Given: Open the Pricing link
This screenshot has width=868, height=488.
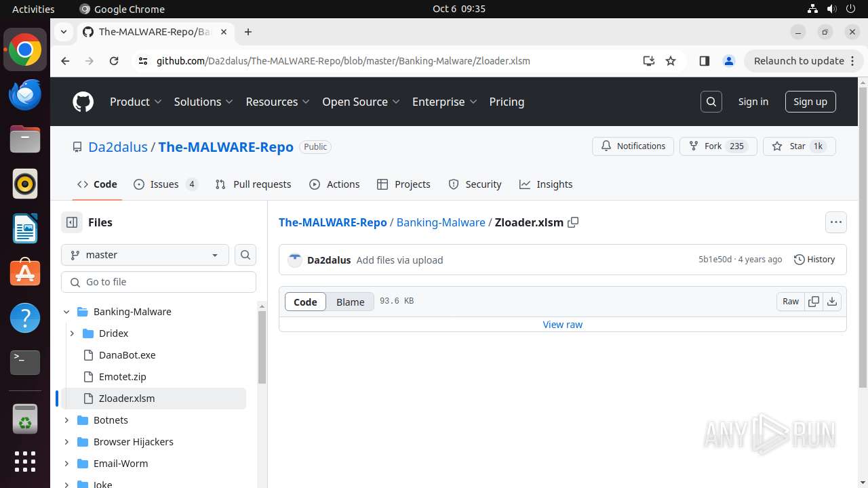Looking at the screenshot, I should point(507,102).
